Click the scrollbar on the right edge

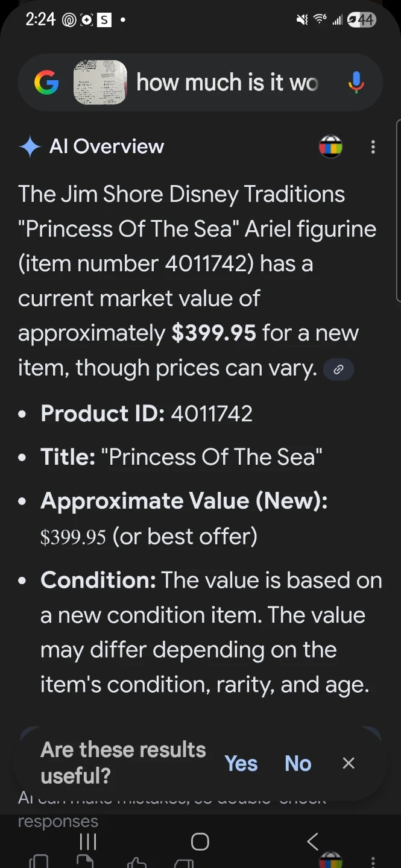(398, 211)
